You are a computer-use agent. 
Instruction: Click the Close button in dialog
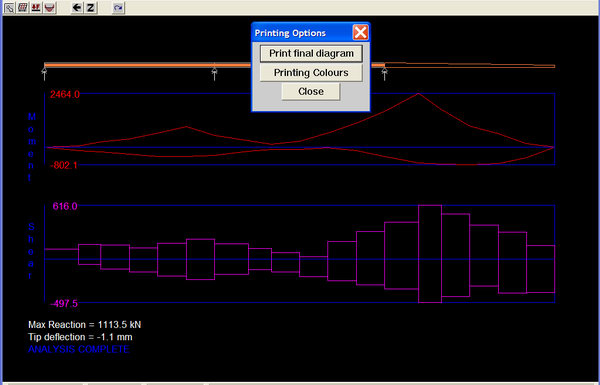click(x=311, y=91)
